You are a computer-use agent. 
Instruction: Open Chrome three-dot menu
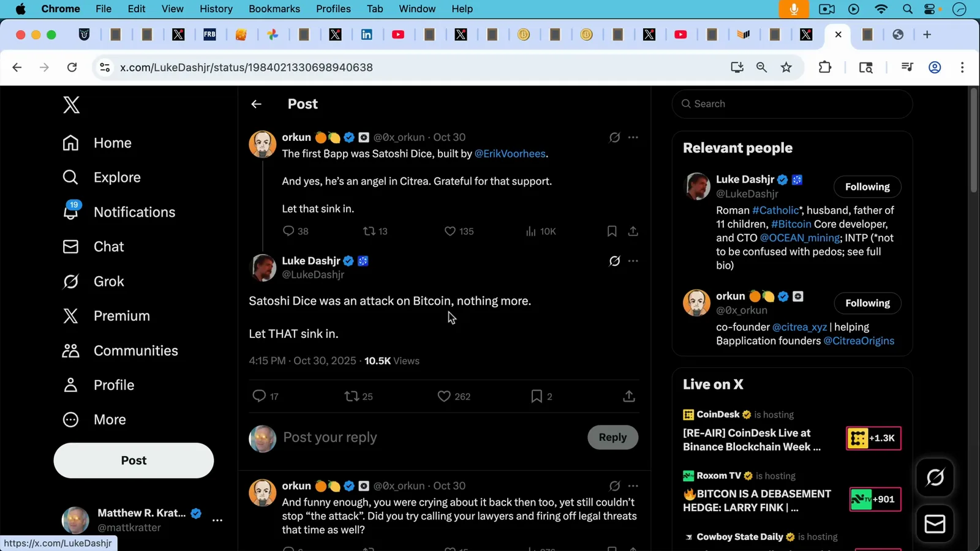(x=962, y=67)
